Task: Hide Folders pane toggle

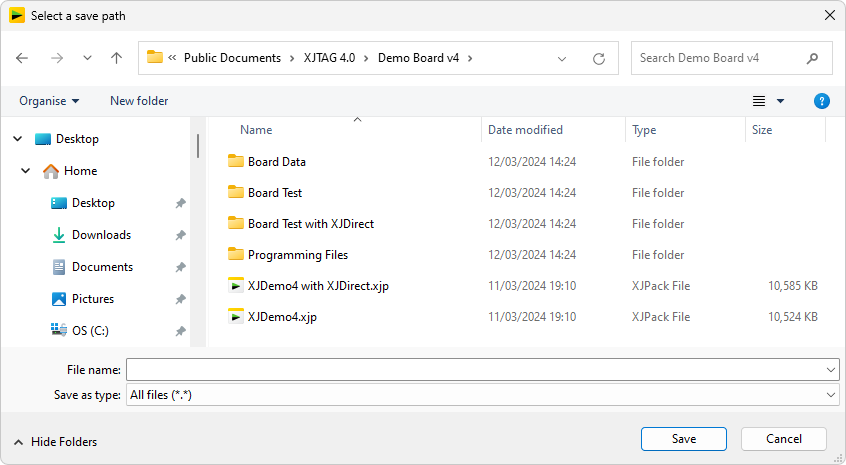Action: [55, 441]
